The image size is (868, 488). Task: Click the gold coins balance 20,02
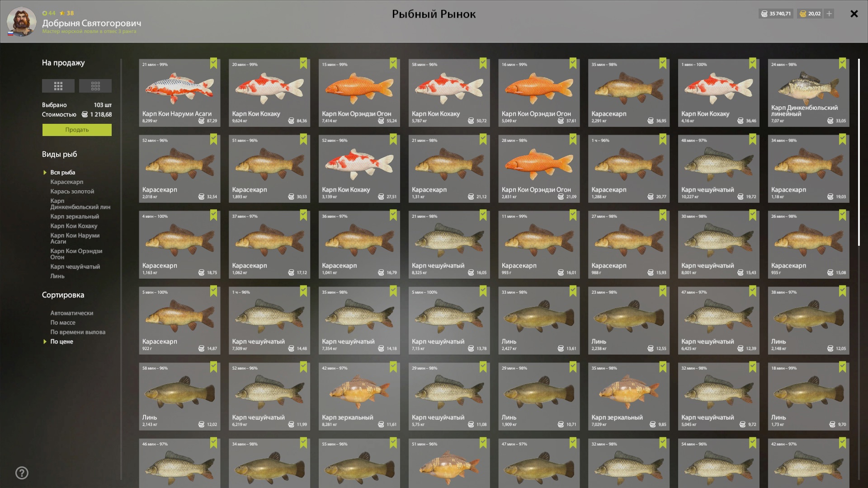810,14
